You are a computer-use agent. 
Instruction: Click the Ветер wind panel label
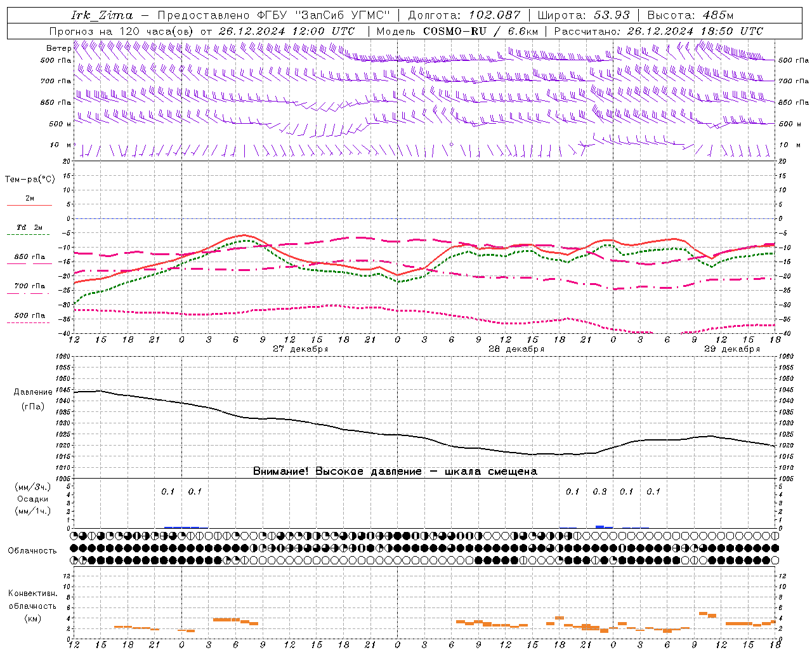point(58,48)
